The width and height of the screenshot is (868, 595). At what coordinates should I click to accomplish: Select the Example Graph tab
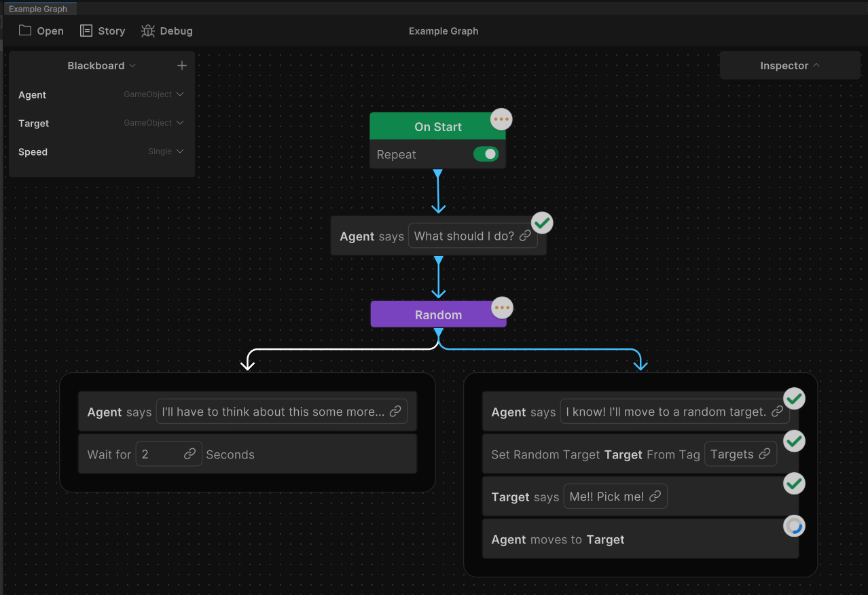pyautogui.click(x=39, y=8)
